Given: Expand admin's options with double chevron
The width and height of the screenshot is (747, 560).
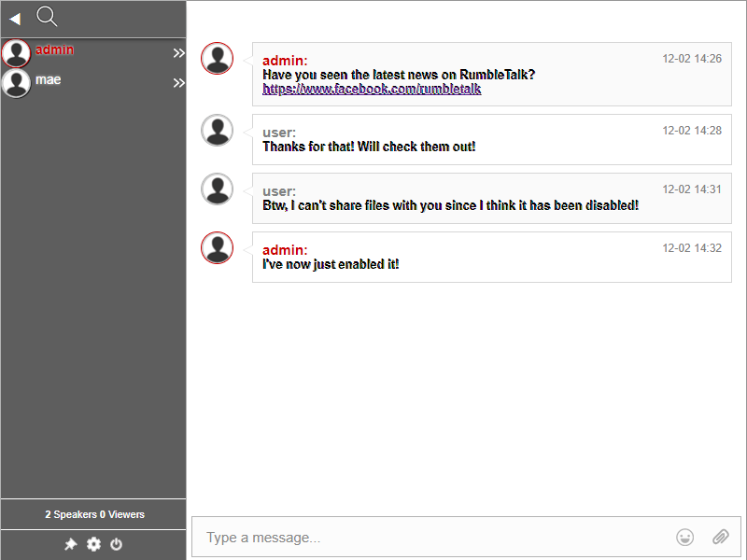Looking at the screenshot, I should (x=178, y=53).
